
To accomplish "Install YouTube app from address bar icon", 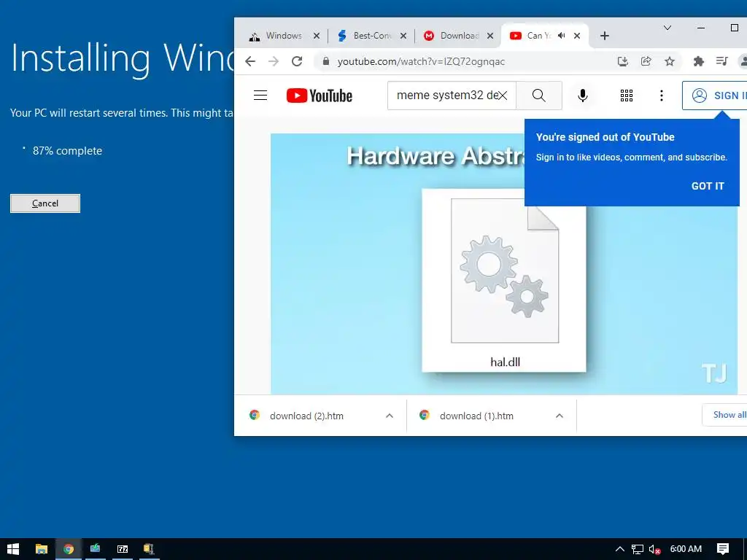I will pos(623,61).
